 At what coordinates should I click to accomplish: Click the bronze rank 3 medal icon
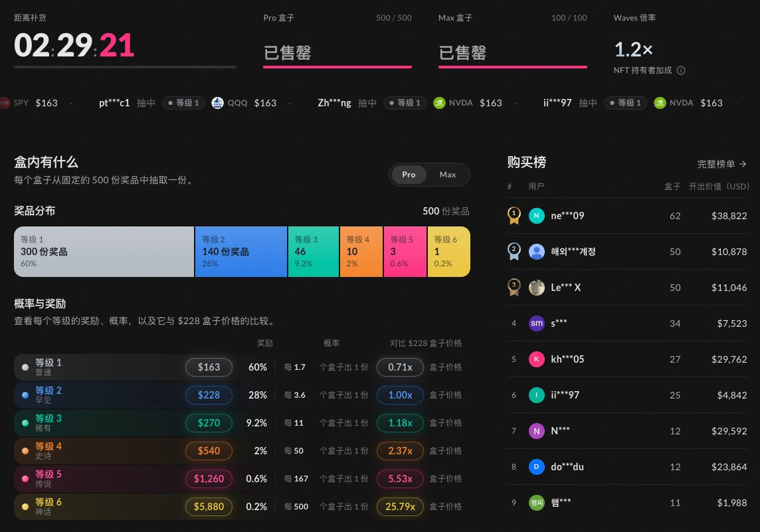click(x=514, y=288)
